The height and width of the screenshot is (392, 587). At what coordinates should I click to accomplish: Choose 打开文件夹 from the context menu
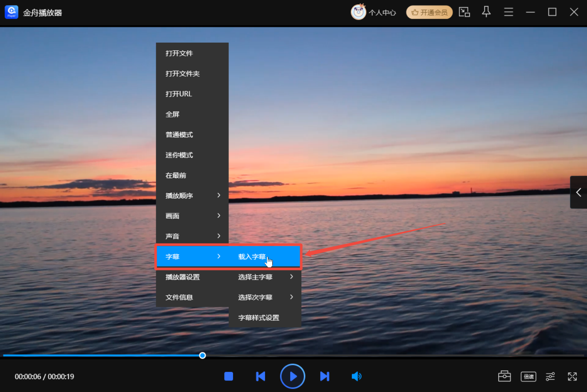[192, 74]
